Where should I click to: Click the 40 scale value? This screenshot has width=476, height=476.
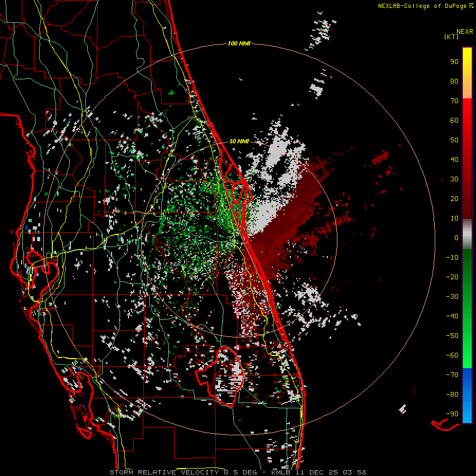tap(454, 159)
